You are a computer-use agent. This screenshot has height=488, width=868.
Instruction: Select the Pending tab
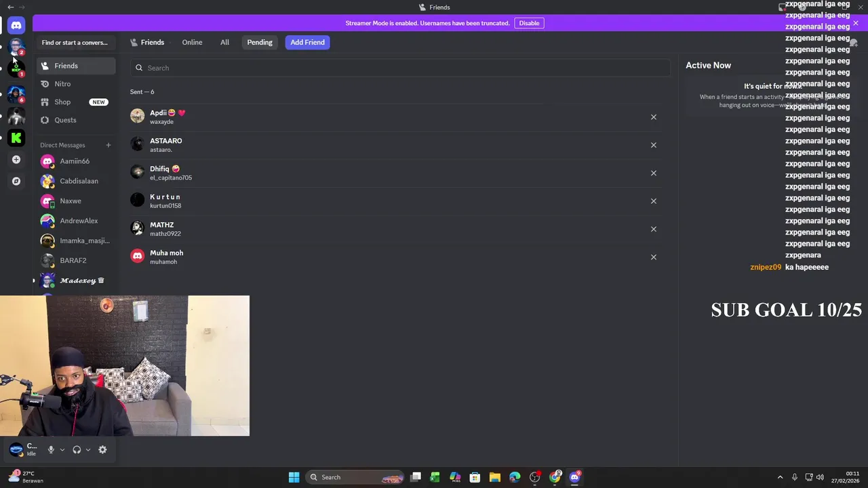click(260, 42)
